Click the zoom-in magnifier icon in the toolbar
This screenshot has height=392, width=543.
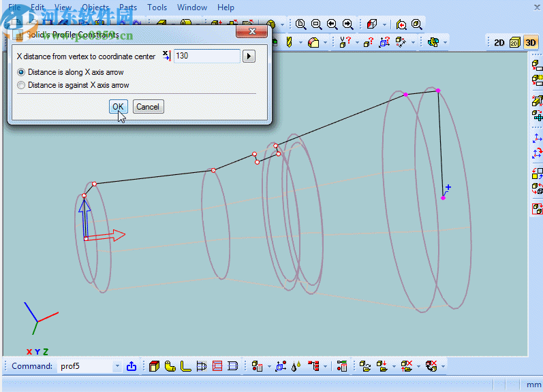pos(300,24)
